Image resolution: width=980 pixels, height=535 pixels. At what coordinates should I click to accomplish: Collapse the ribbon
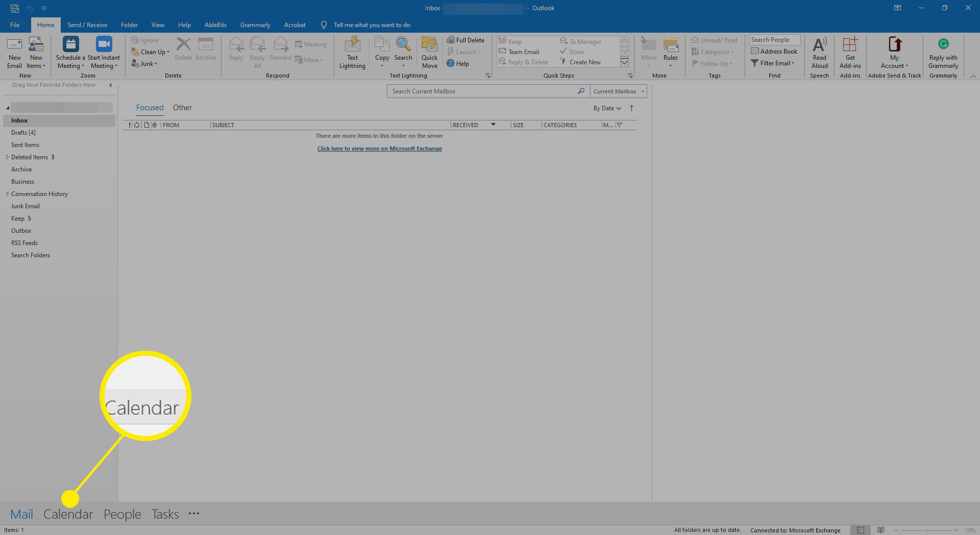coord(973,76)
